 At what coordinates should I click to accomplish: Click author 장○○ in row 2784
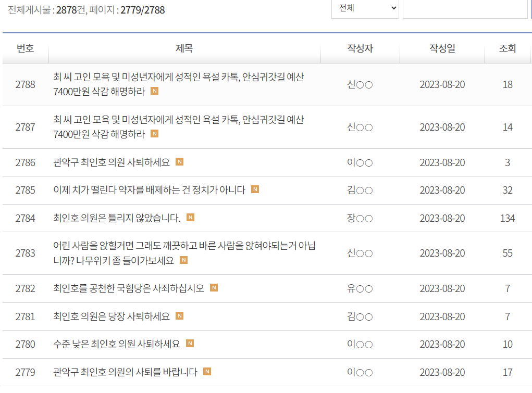[x=360, y=218]
